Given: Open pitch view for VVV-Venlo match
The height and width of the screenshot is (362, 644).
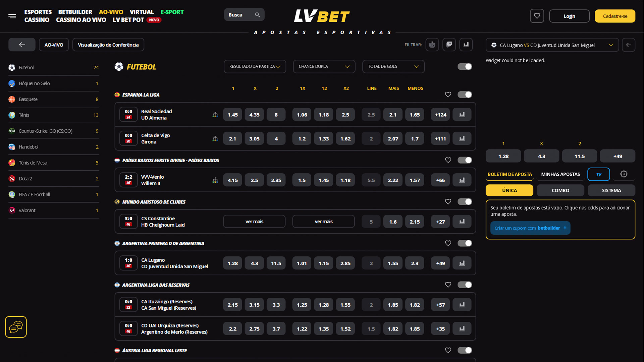Looking at the screenshot, I should 215,180.
